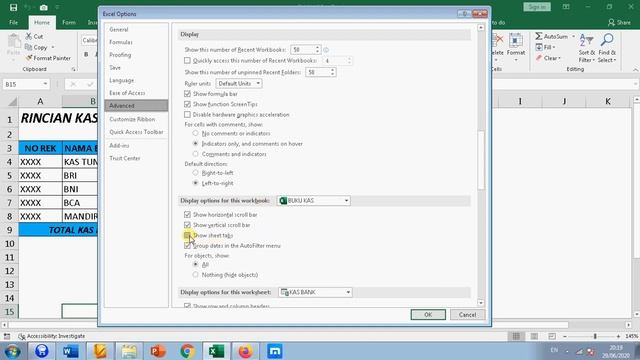Open the Clipboard group dialog launcher
Screen dimensions: 640x360
[x=73, y=69]
